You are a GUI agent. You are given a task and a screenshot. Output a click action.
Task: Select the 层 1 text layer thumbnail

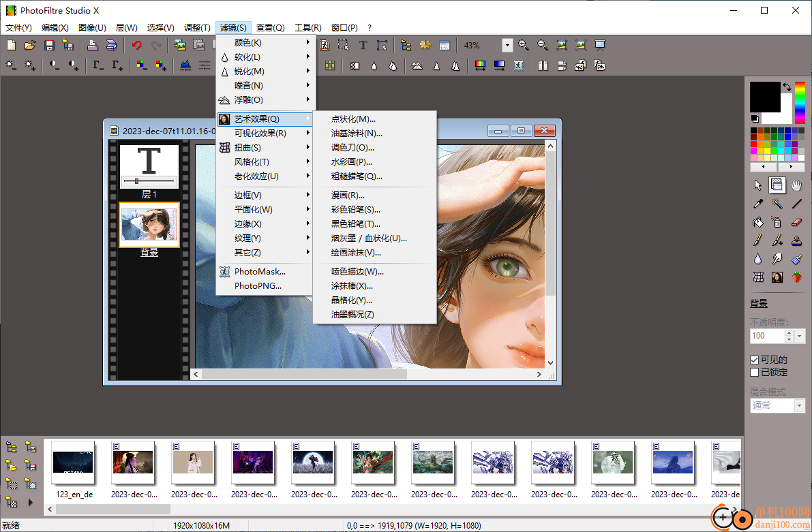(x=149, y=167)
